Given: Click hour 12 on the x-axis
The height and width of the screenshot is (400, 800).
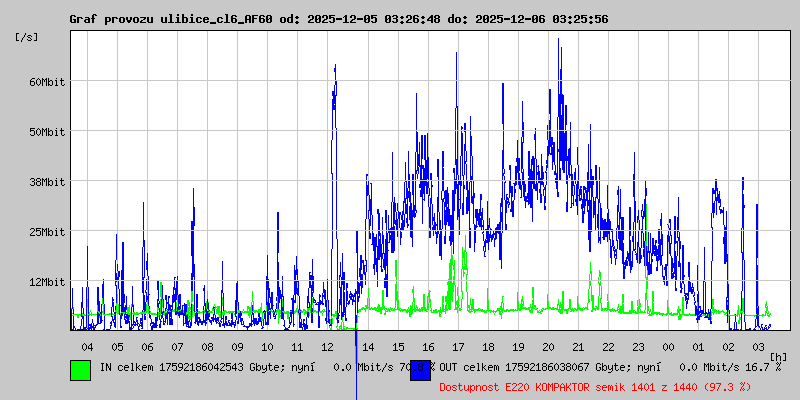Looking at the screenshot, I should pyautogui.click(x=327, y=347).
